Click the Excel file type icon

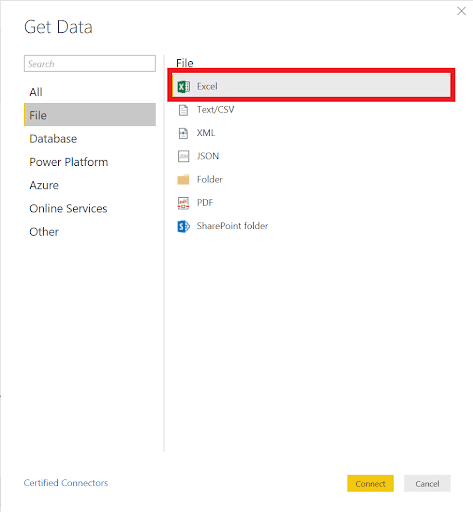click(x=183, y=87)
